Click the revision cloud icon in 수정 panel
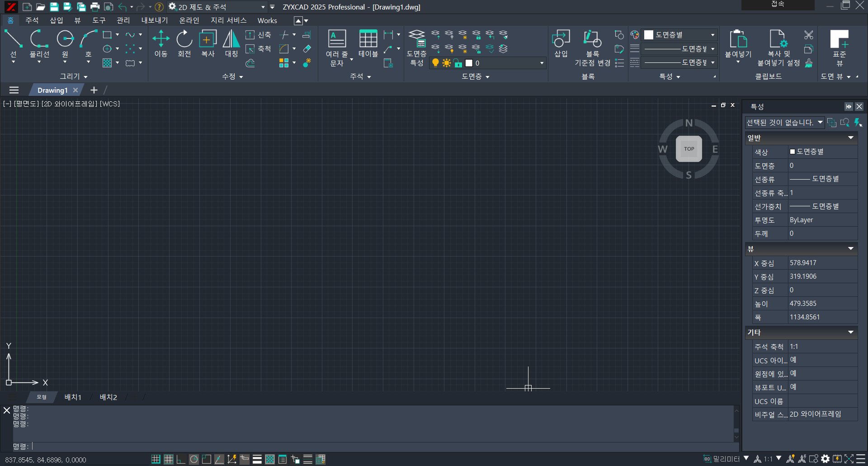 (x=250, y=63)
